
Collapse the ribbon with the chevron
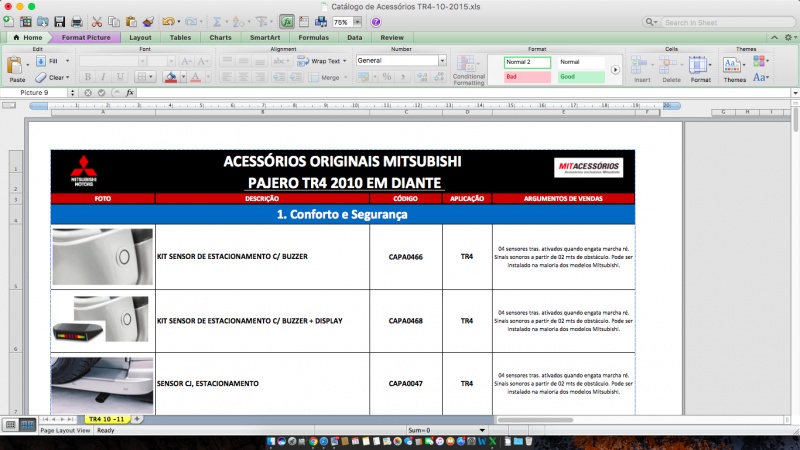pyautogui.click(x=774, y=37)
